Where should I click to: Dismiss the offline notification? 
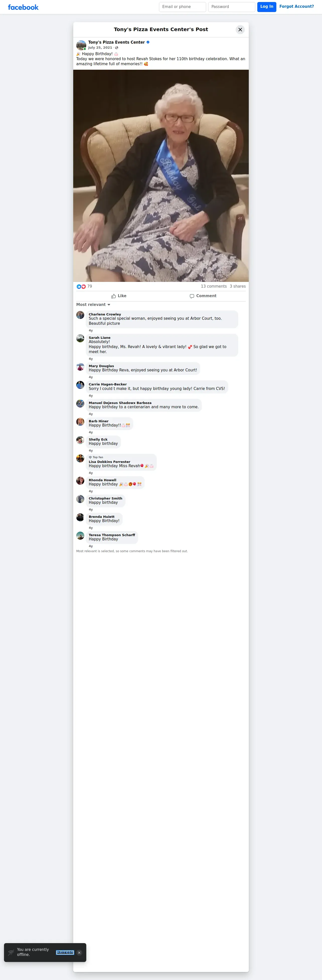[x=79, y=953]
